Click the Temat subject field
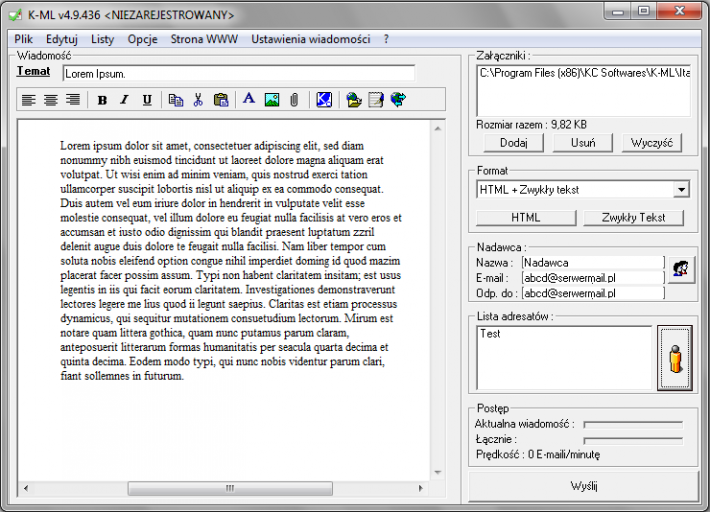Screen dimensions: 710x512 point(239,74)
